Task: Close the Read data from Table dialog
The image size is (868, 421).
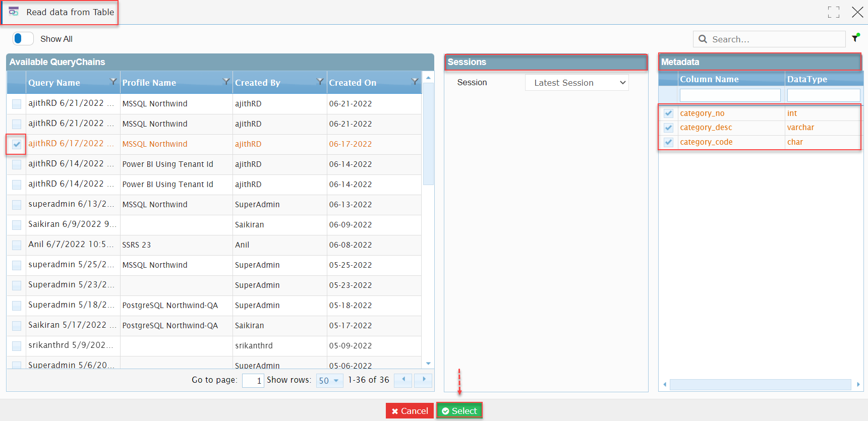Action: click(x=857, y=12)
